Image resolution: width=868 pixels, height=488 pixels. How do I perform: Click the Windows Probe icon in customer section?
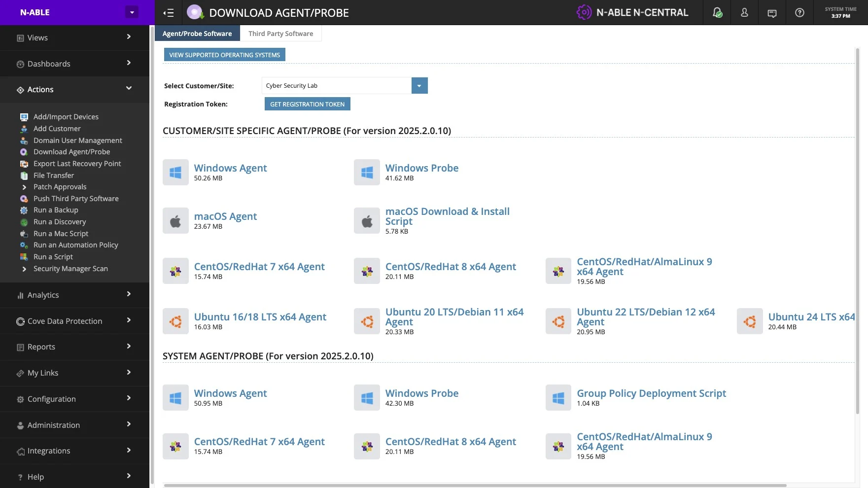point(367,172)
